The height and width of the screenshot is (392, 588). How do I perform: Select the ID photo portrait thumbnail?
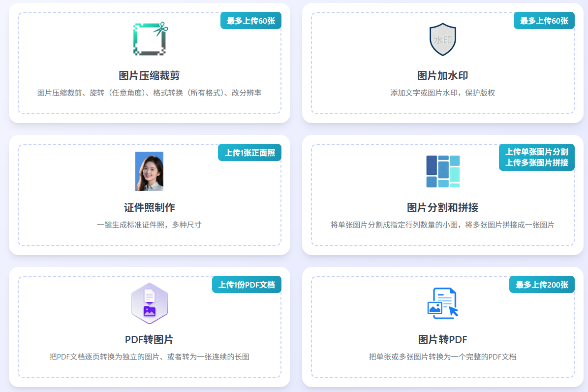149,171
